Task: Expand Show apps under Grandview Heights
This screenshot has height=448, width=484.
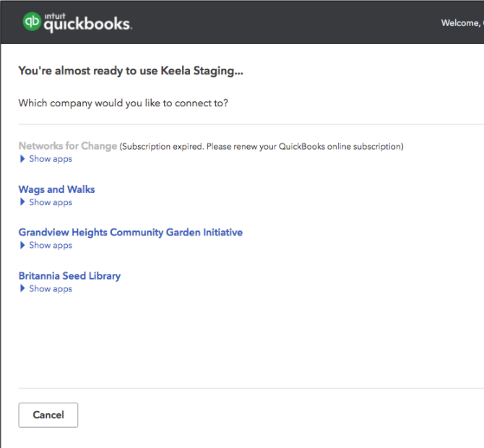Action: click(x=46, y=246)
